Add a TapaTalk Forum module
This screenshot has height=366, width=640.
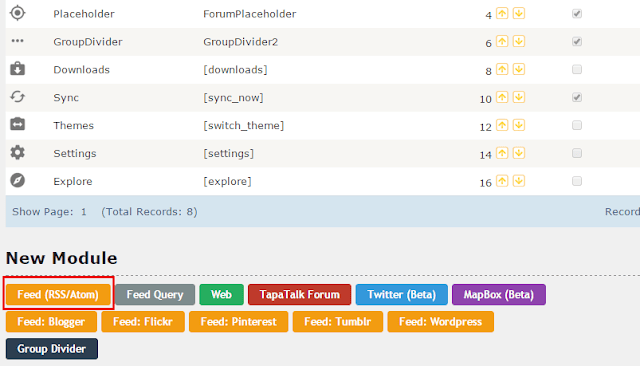tap(299, 295)
